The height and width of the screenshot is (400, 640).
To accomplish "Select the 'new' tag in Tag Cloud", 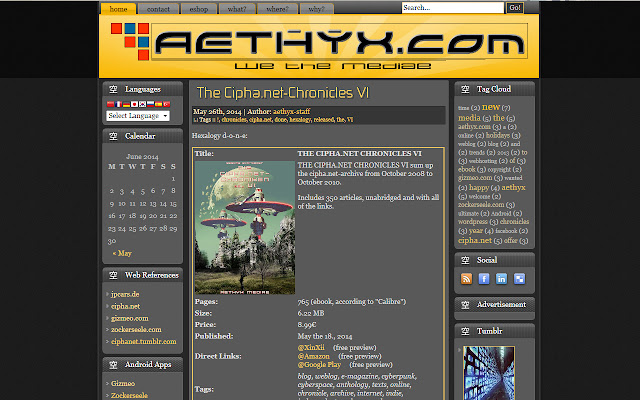I will 491,107.
